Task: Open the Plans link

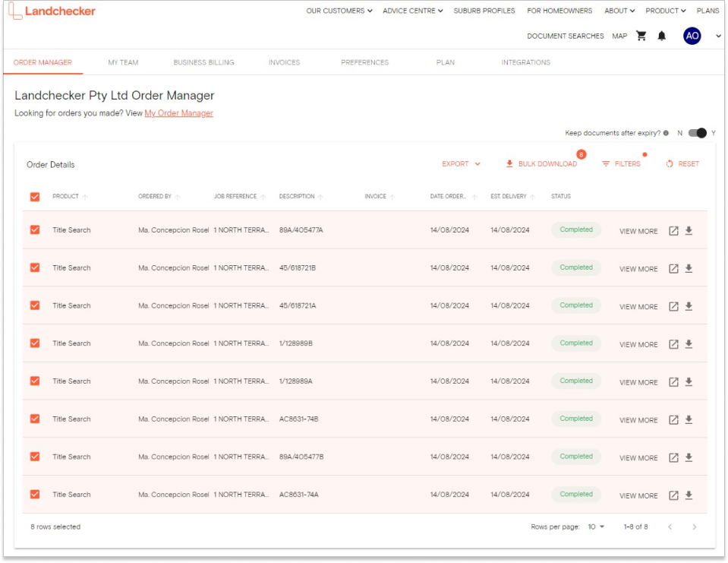Action: click(708, 11)
